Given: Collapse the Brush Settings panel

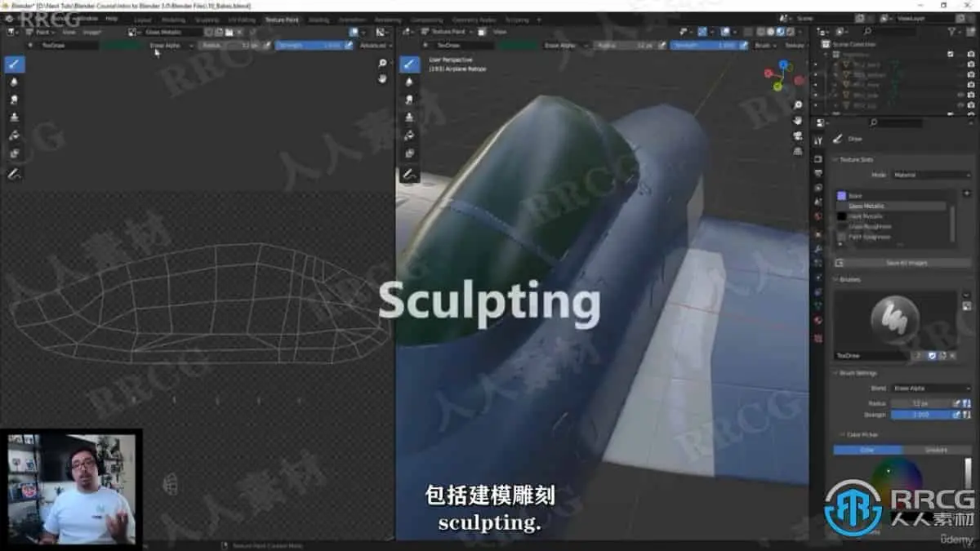Looking at the screenshot, I should pos(856,373).
